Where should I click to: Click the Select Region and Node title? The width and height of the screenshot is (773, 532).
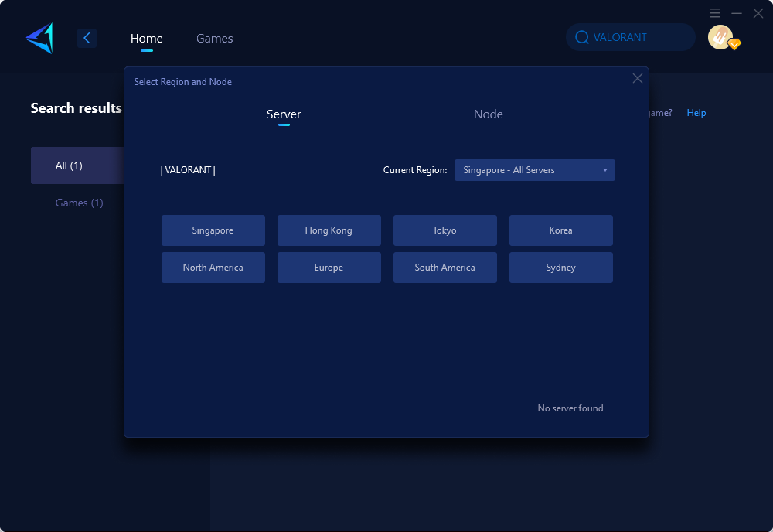pyautogui.click(x=183, y=82)
